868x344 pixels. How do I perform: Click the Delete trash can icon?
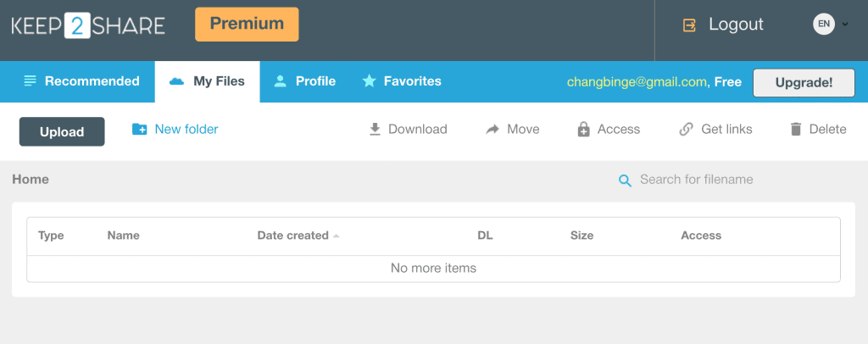click(x=795, y=130)
